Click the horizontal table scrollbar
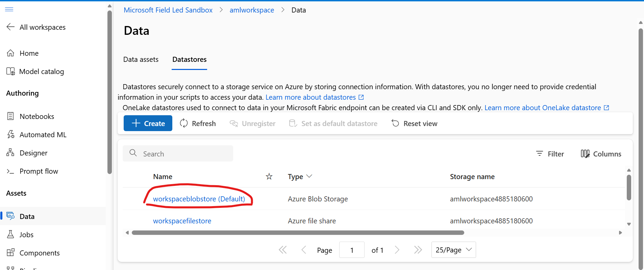 pyautogui.click(x=297, y=232)
